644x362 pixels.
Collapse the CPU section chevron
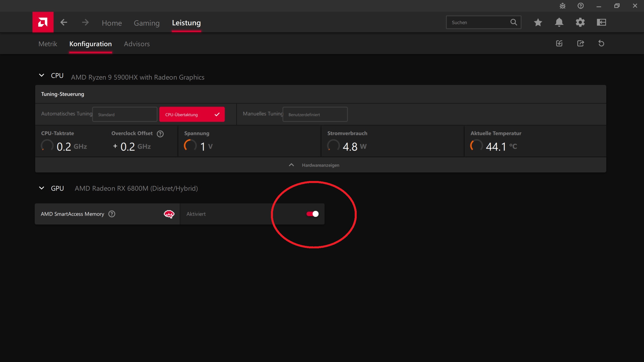tap(42, 75)
